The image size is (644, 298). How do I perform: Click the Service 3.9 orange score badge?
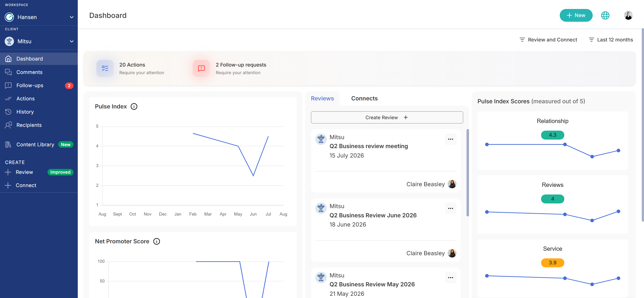click(x=553, y=263)
